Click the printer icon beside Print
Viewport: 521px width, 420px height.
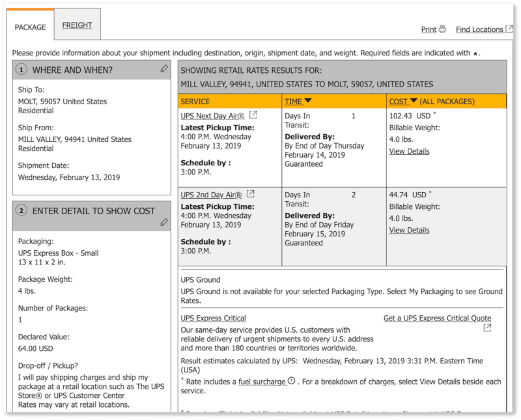(x=442, y=29)
